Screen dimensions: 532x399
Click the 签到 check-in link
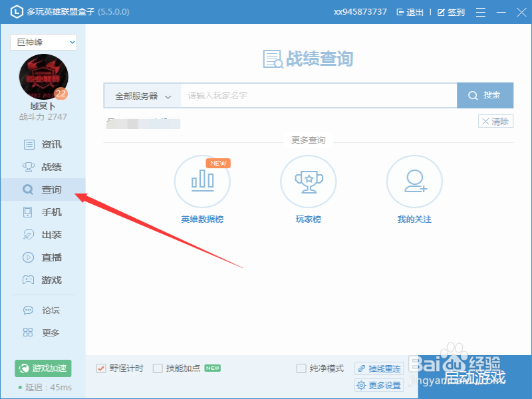pyautogui.click(x=451, y=13)
